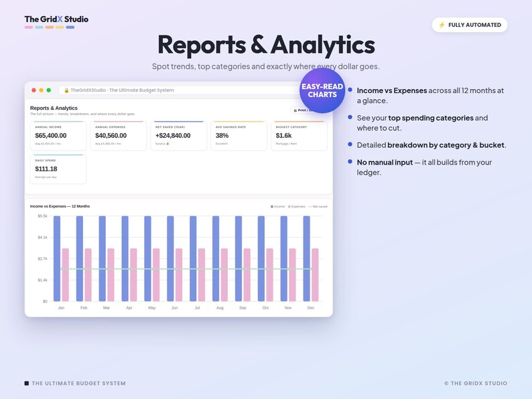Click the Expenses legend label
Screen dimensions: 532x399
(298, 206)
